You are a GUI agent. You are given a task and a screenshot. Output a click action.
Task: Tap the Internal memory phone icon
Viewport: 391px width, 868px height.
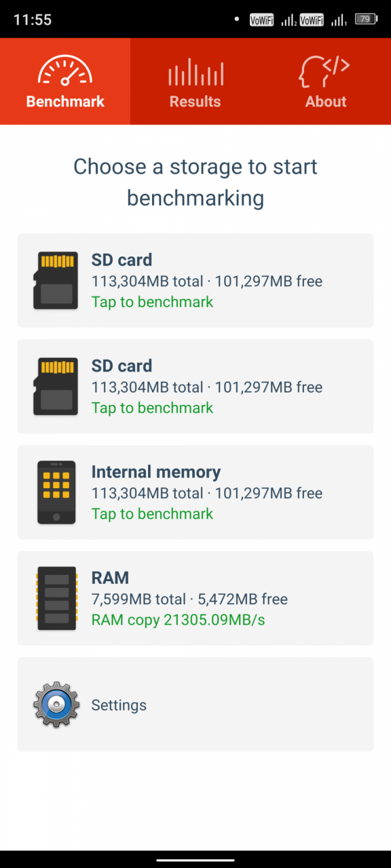coord(56,492)
